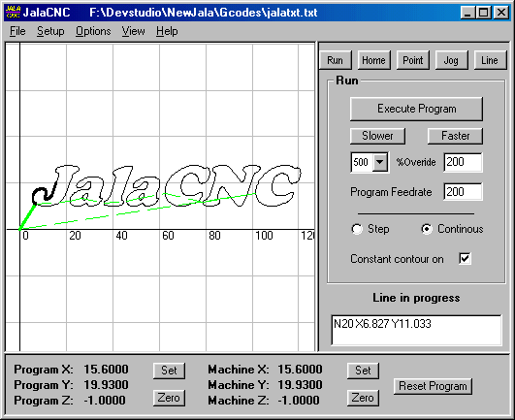Image resolution: width=515 pixels, height=420 pixels.
Task: Click the Slower button
Action: point(377,136)
